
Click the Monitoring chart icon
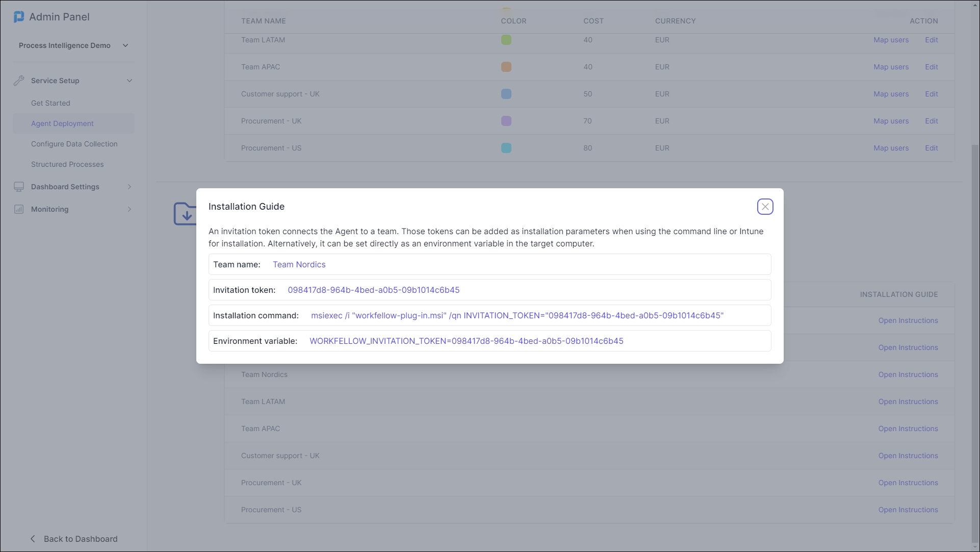(x=19, y=209)
